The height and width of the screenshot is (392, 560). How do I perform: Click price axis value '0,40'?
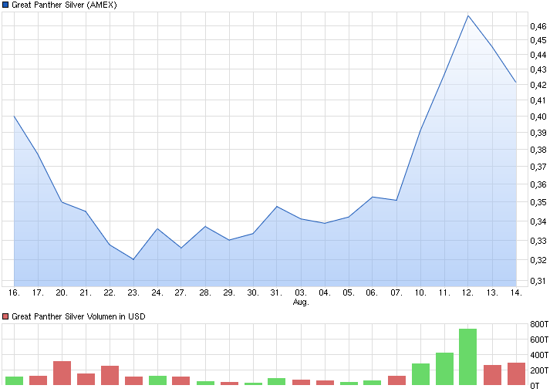tap(538, 117)
